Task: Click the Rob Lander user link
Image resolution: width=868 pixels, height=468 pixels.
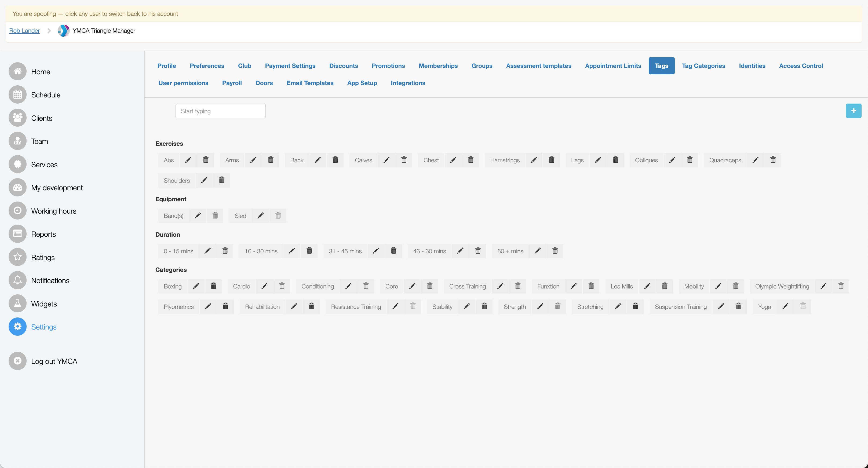Action: pyautogui.click(x=24, y=31)
